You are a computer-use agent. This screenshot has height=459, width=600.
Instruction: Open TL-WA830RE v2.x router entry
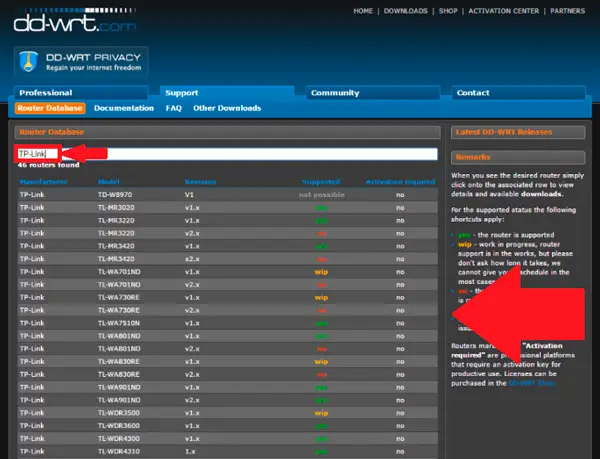tap(227, 374)
